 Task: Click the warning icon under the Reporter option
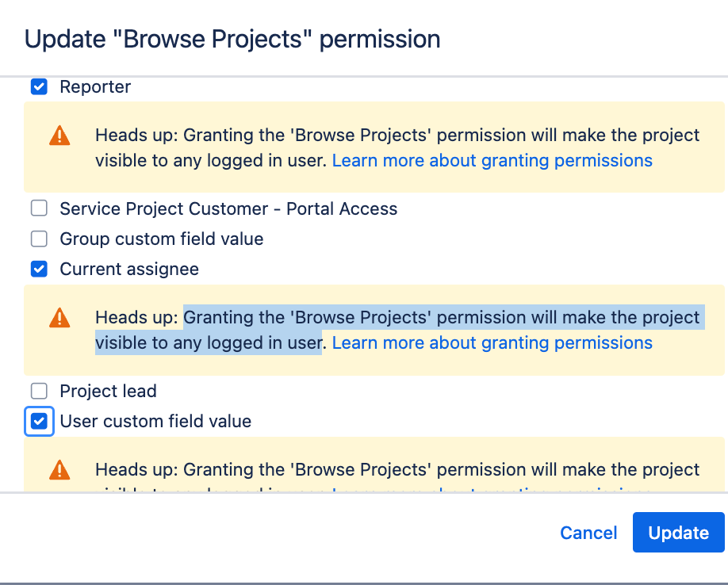click(x=59, y=136)
